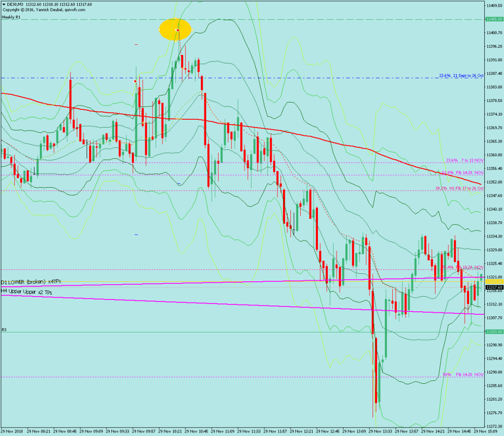This screenshot has height=436, width=504.
Task: Click the dropdown triangle beside DE30,M3
Action: click(4, 4)
